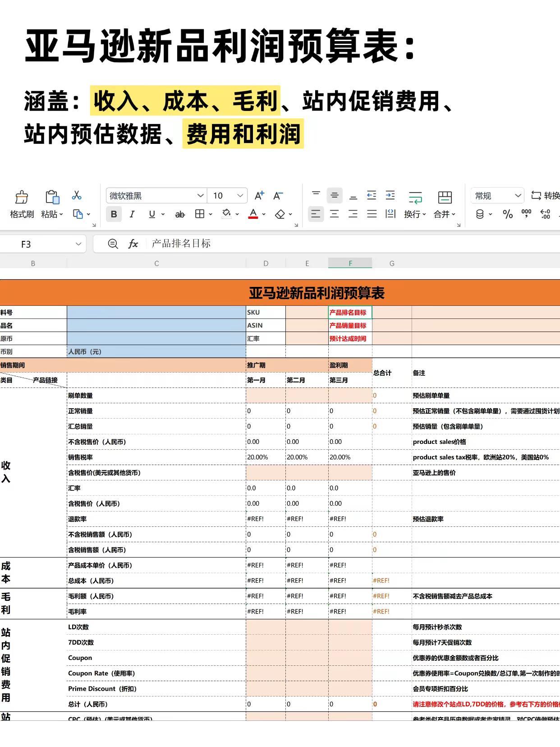The width and height of the screenshot is (560, 747).
Task: Click the Clear format eraser icon
Action: [x=280, y=214]
